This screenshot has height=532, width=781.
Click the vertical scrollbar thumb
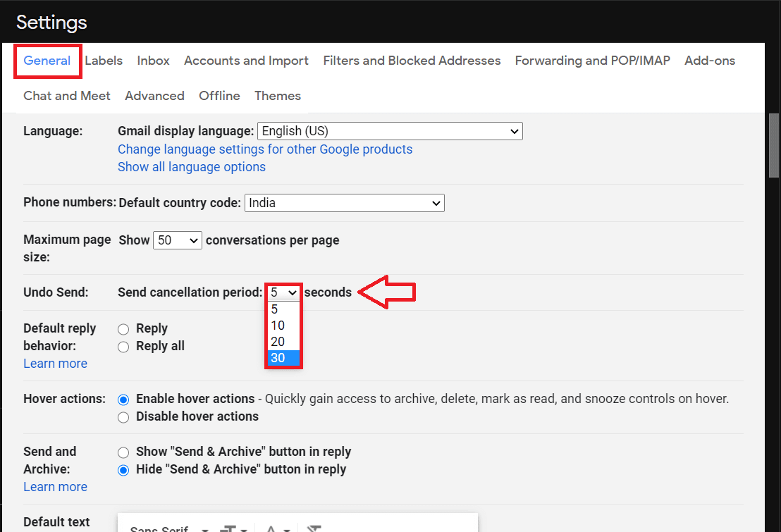(773, 145)
